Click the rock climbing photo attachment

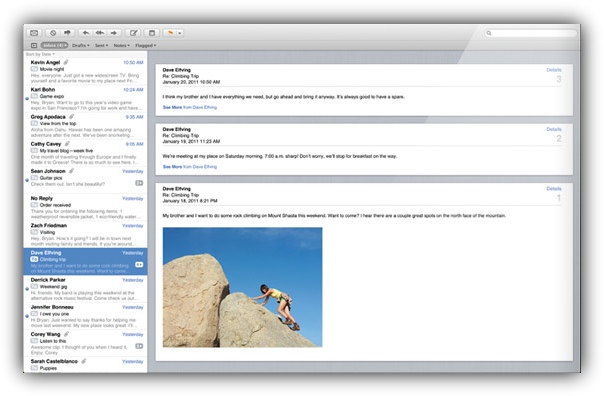coord(242,287)
